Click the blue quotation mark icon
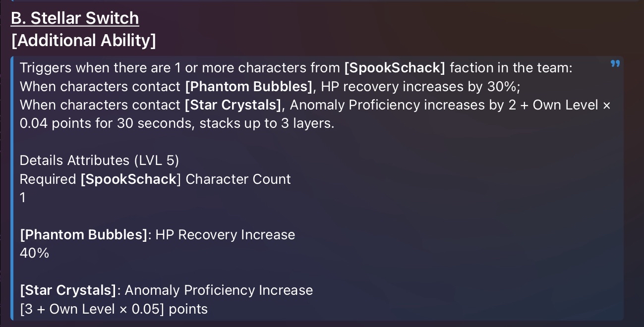The image size is (644, 327). (615, 63)
